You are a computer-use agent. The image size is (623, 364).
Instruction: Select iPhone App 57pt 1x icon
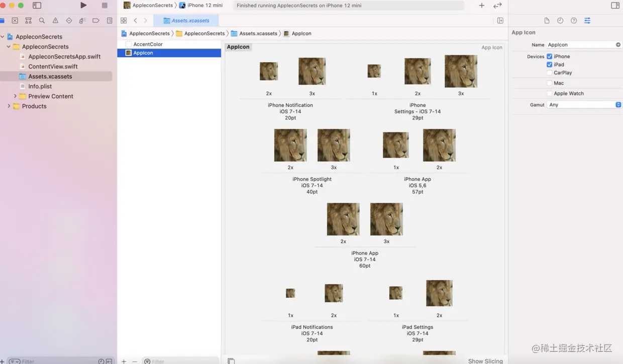point(396,145)
